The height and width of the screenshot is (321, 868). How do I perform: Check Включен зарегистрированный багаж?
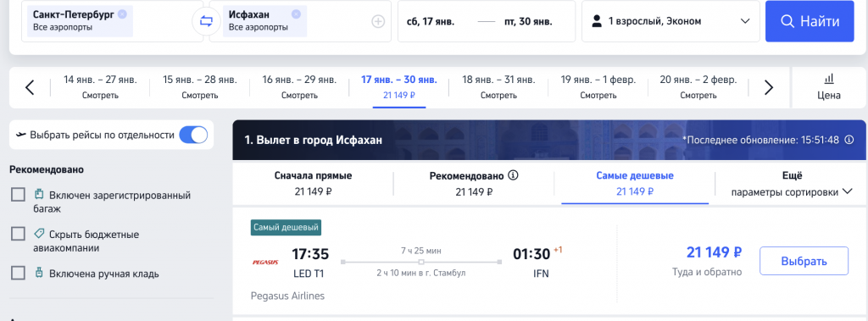pos(19,195)
